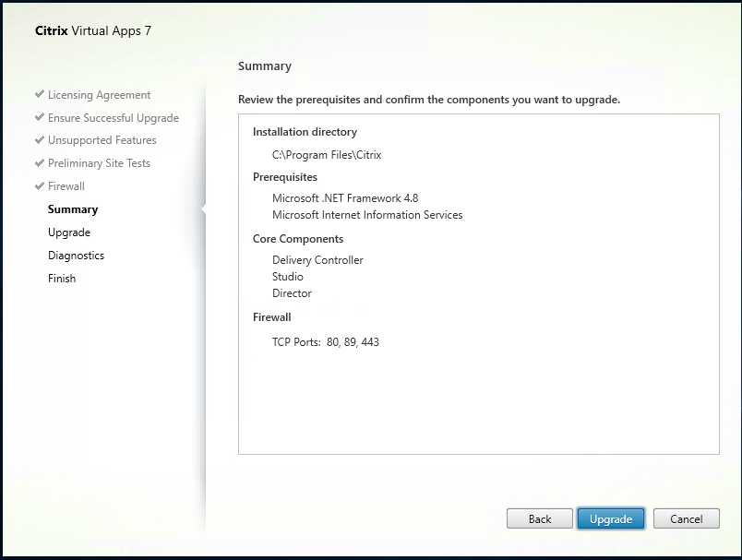This screenshot has height=560, width=742.
Task: Select the Preliminary Site Tests step
Action: point(99,163)
